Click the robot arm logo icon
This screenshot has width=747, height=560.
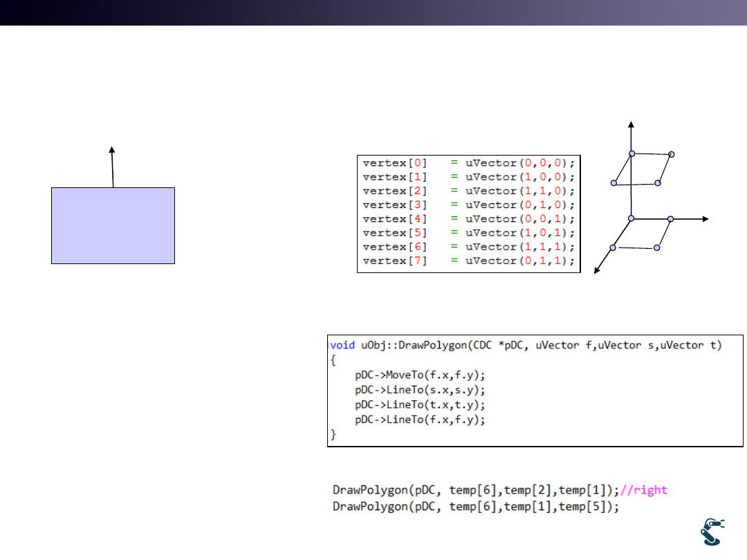coord(714,532)
